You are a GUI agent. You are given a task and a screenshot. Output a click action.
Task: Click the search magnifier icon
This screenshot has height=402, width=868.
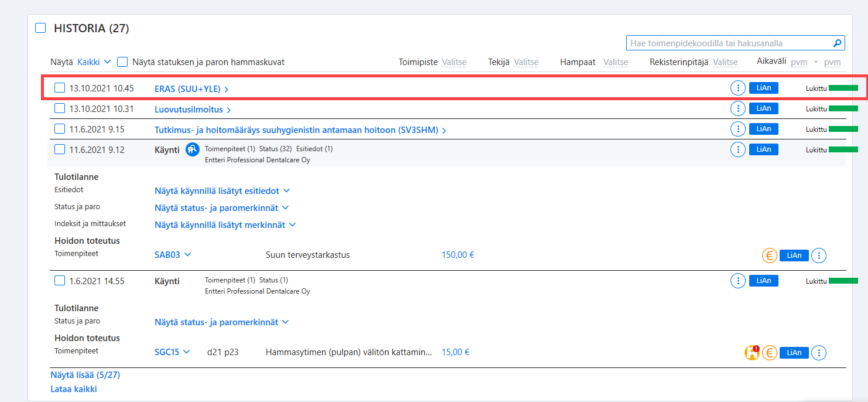point(837,43)
